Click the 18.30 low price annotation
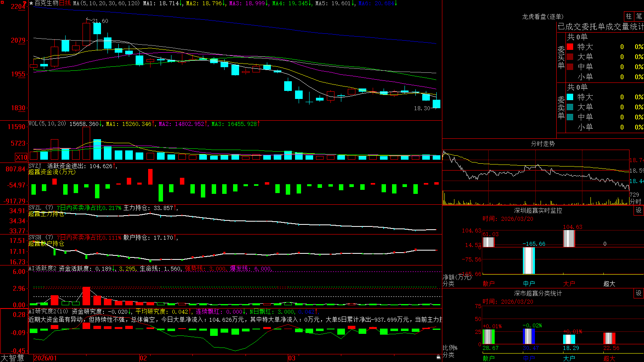 pyautogui.click(x=422, y=108)
